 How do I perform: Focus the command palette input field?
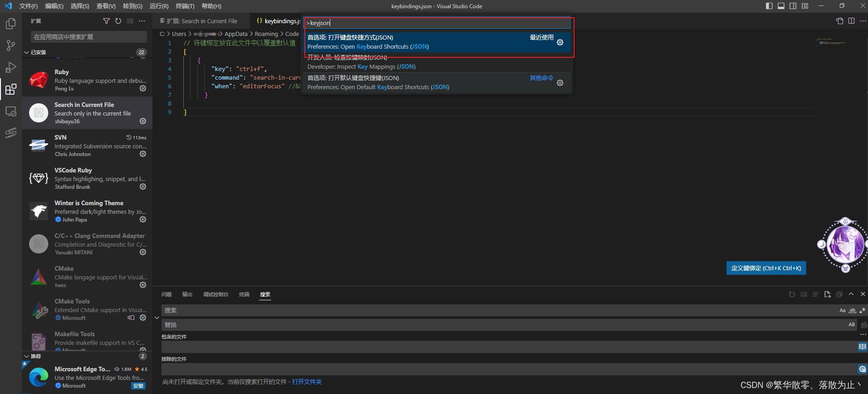[438, 23]
